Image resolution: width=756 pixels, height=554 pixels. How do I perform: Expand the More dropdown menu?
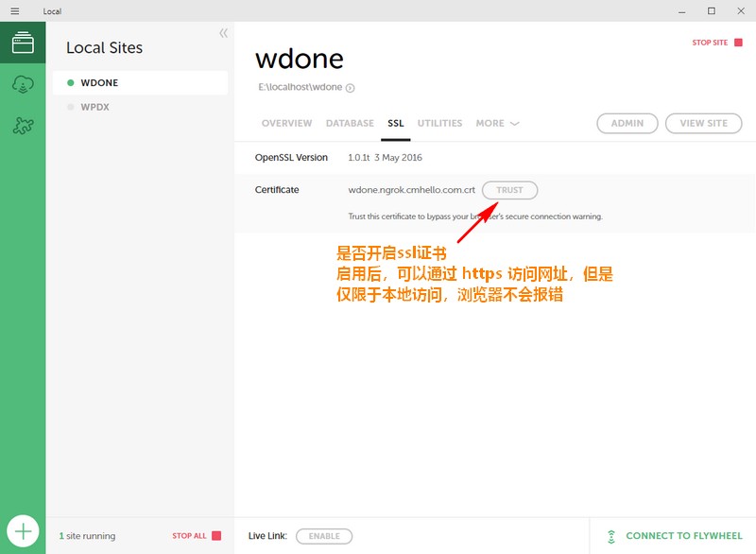click(x=497, y=124)
